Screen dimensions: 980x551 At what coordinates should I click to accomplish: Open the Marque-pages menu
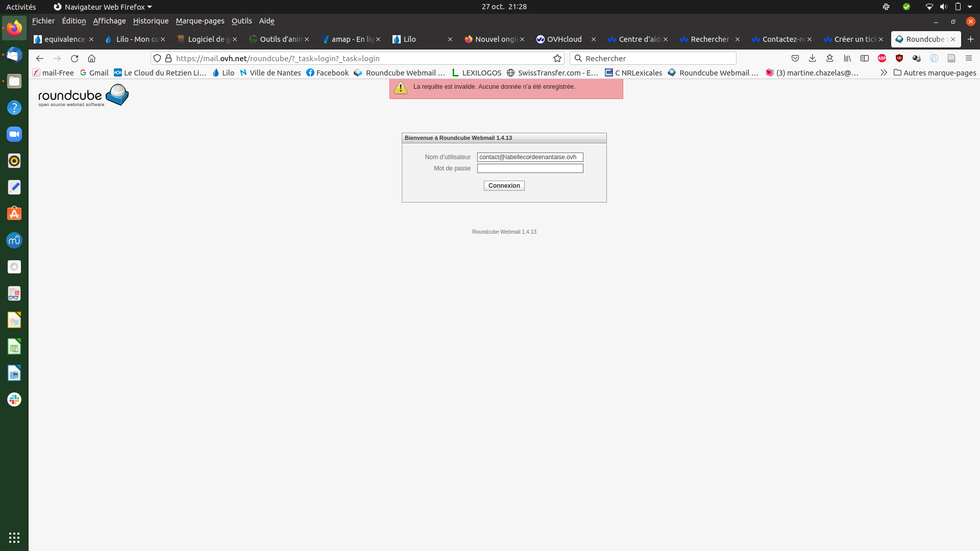pyautogui.click(x=200, y=21)
